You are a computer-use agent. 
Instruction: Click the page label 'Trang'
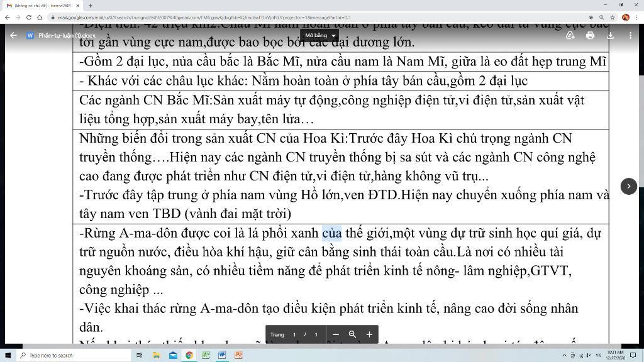coord(277,334)
